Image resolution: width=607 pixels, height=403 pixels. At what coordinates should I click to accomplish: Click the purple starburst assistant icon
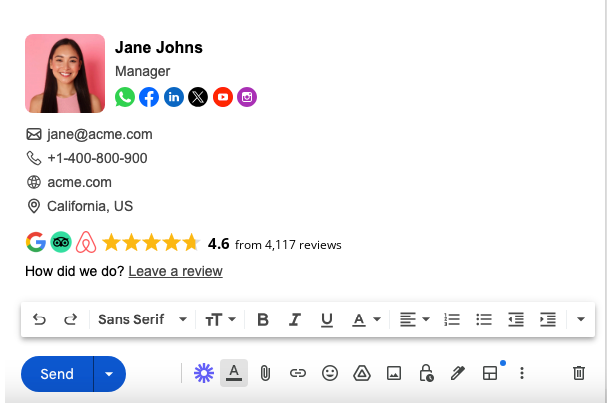(204, 373)
